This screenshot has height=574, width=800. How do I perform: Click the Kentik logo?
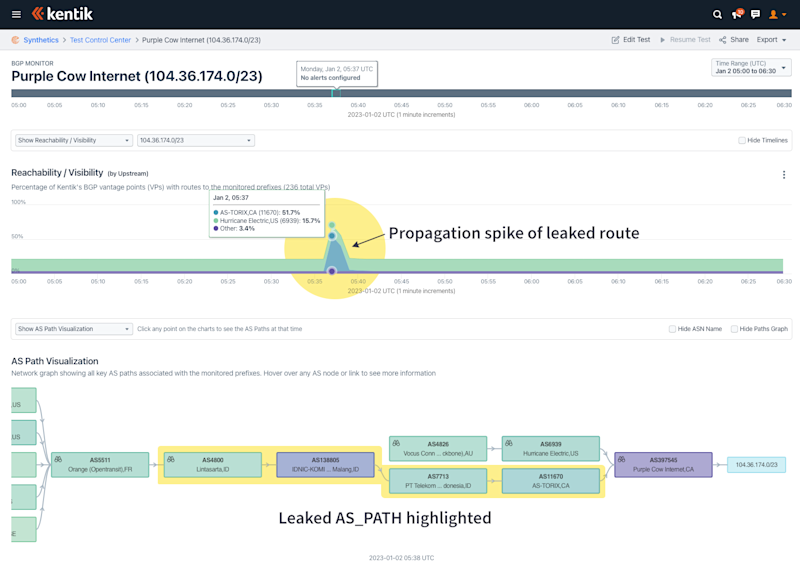pyautogui.click(x=62, y=14)
